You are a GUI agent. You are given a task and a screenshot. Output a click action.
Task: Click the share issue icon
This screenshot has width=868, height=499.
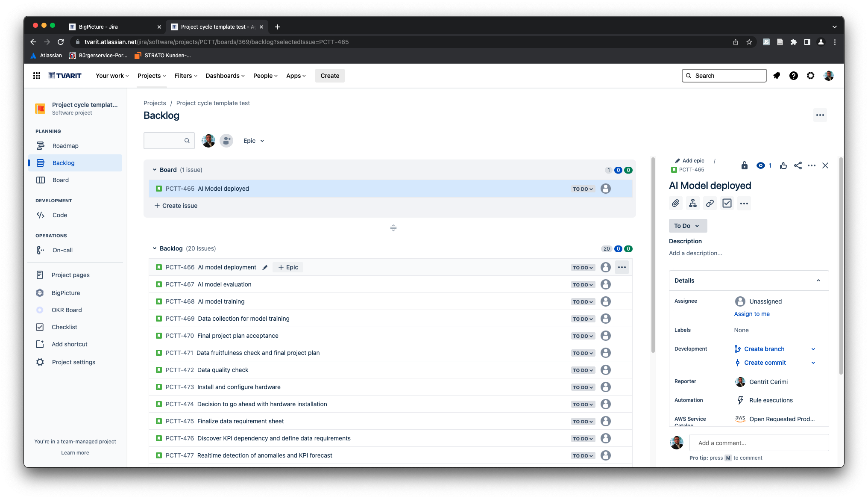pyautogui.click(x=798, y=165)
